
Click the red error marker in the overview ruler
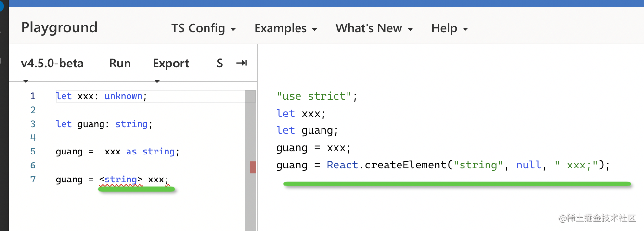click(253, 167)
